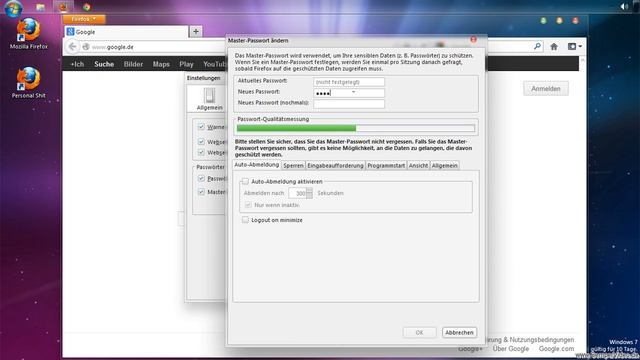Open the bookmarks menu button
This screenshot has width=640, height=360.
(575, 47)
